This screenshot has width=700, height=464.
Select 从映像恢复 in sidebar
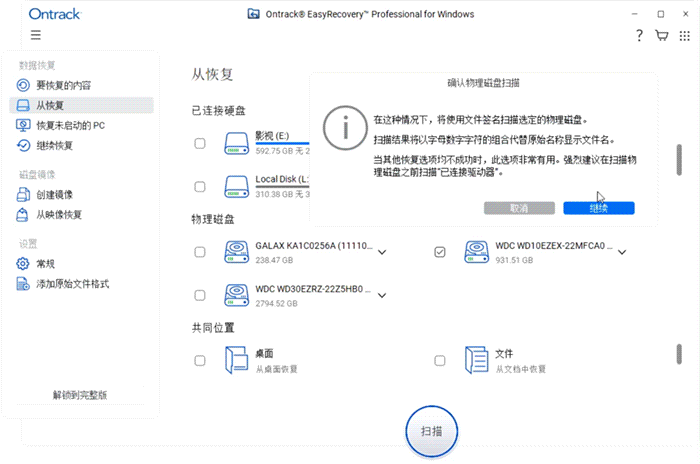[81, 215]
